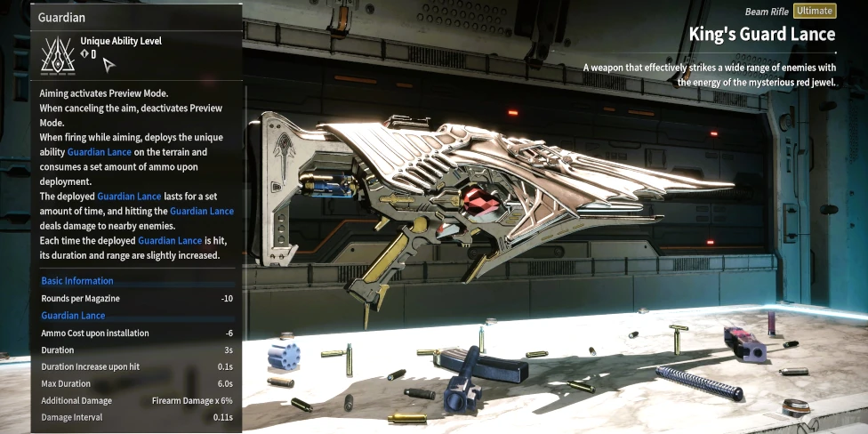The width and height of the screenshot is (868, 434).
Task: Open the Guardian Lance link before 'is hit'
Action: (x=169, y=241)
